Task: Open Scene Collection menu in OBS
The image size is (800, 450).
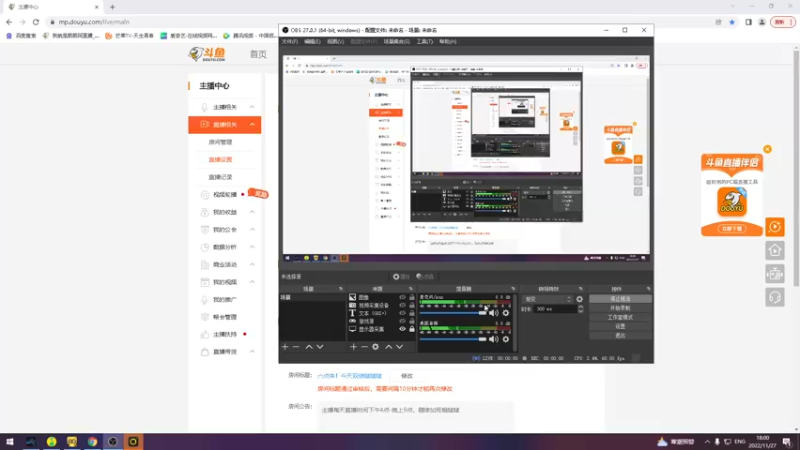Action: tap(396, 42)
